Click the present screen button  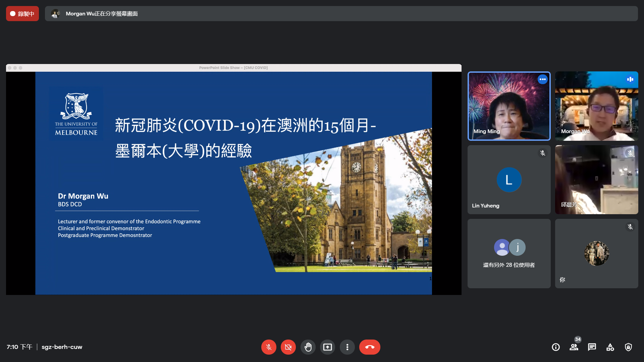327,347
